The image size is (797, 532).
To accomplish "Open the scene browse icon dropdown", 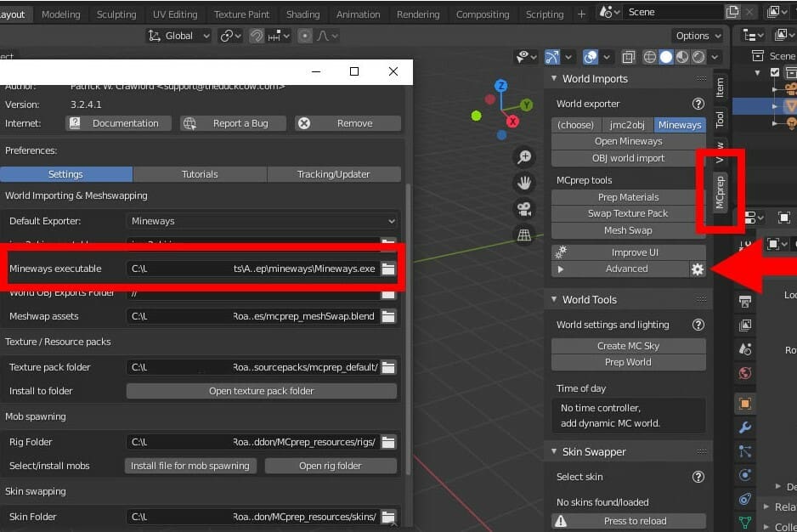I will [x=609, y=12].
